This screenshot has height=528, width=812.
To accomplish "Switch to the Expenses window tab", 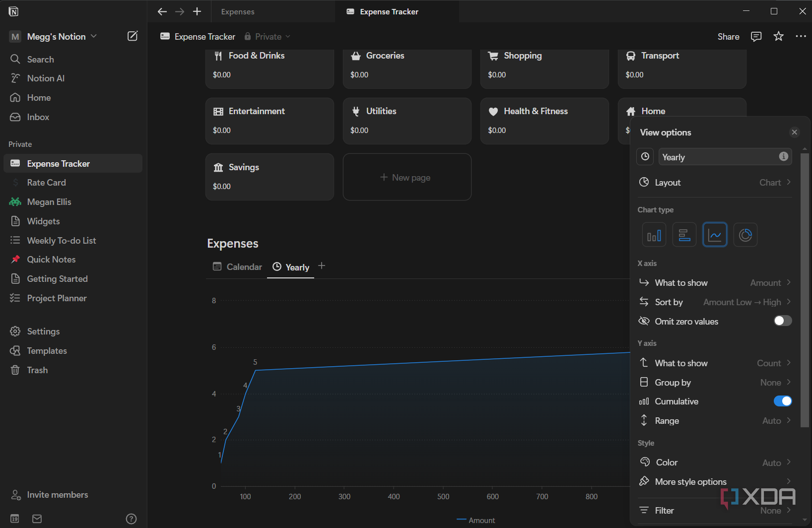I will [x=273, y=11].
